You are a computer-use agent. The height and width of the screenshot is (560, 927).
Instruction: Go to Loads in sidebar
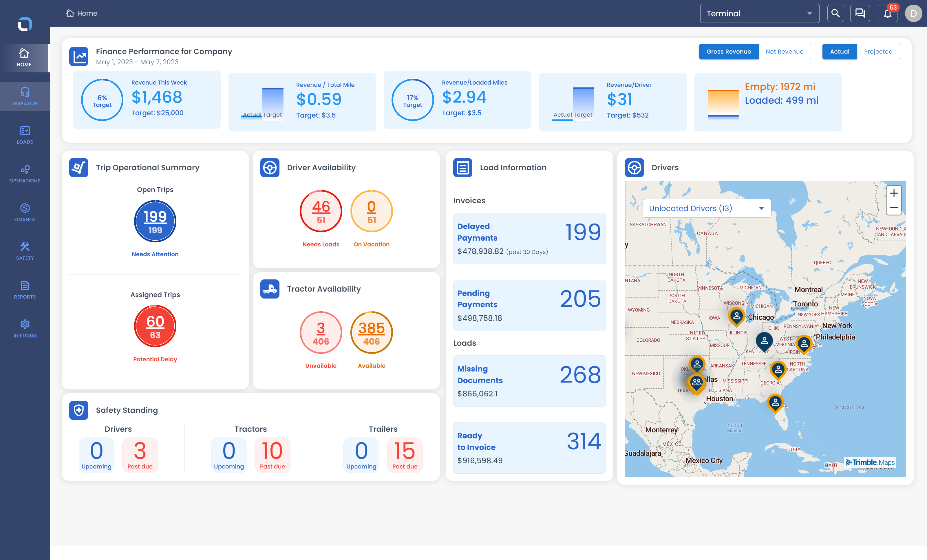pos(25,136)
